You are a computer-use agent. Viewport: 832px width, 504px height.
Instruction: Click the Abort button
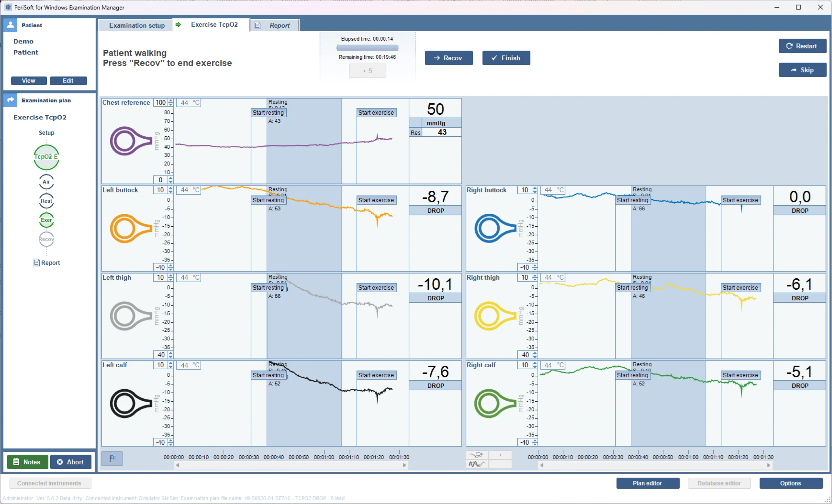tap(71, 462)
